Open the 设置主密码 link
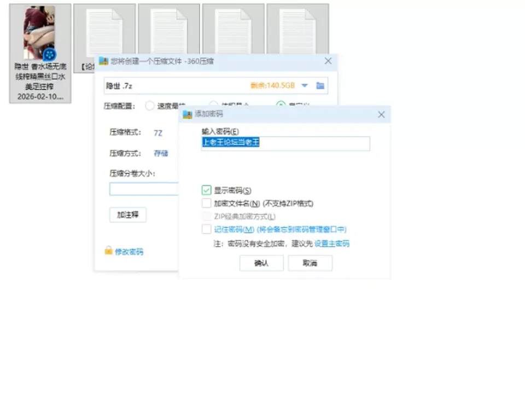Screen dimensions: 525x420 coord(332,243)
